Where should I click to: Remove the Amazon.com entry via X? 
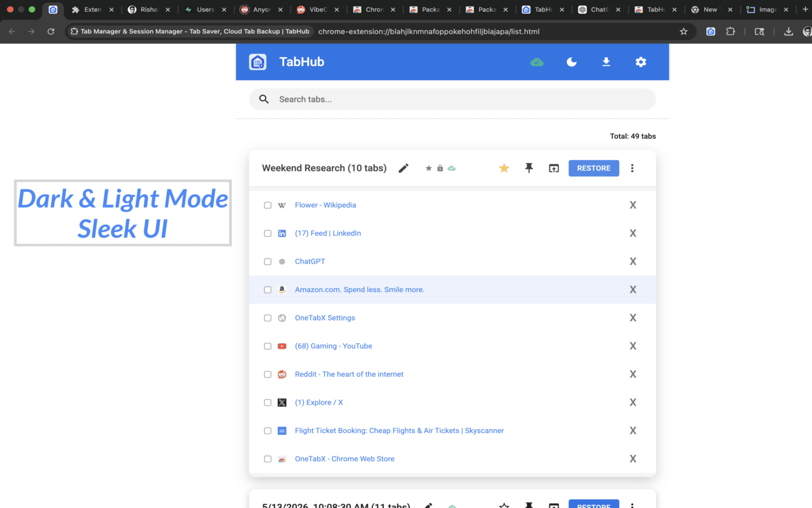coord(632,290)
